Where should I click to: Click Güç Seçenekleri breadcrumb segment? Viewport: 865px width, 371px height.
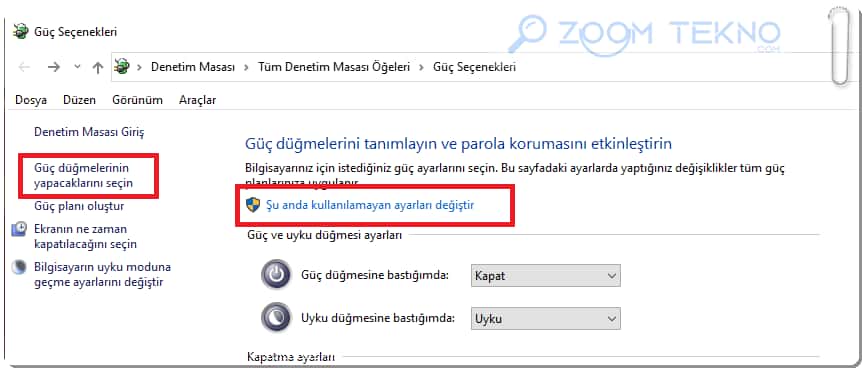[x=474, y=67]
